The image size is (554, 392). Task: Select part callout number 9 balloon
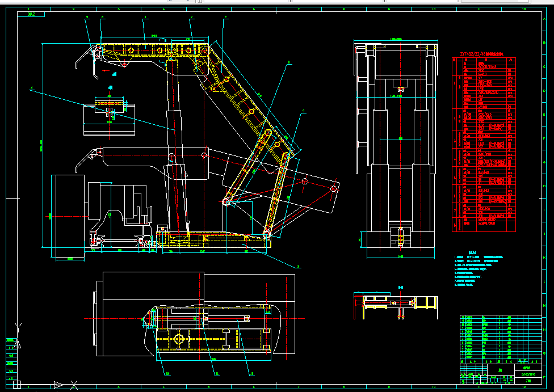(x=304, y=111)
